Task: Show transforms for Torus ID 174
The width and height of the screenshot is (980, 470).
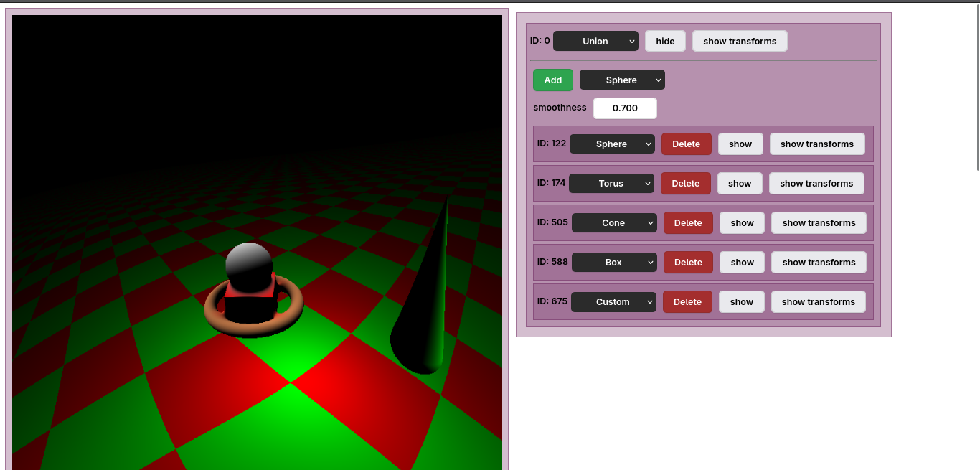Action: coord(816,183)
